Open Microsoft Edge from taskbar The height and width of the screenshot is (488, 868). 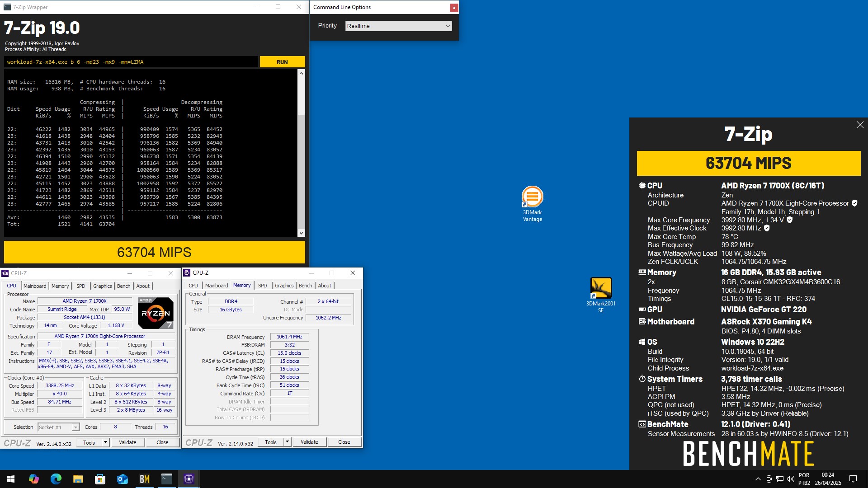point(56,479)
